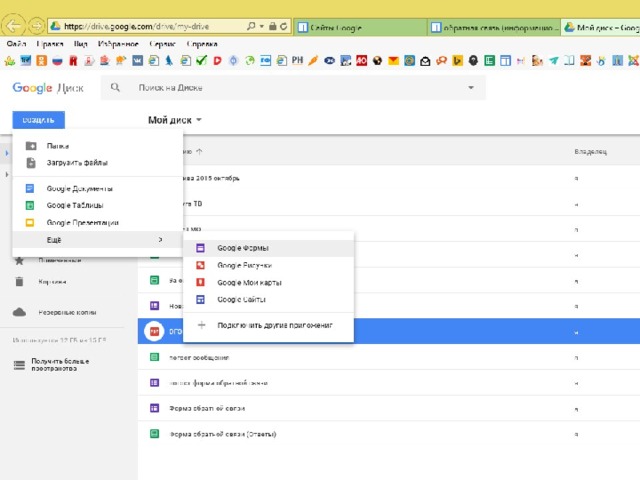Click the Google Формы icon in submenu
This screenshot has height=480, width=640.
pyautogui.click(x=200, y=248)
